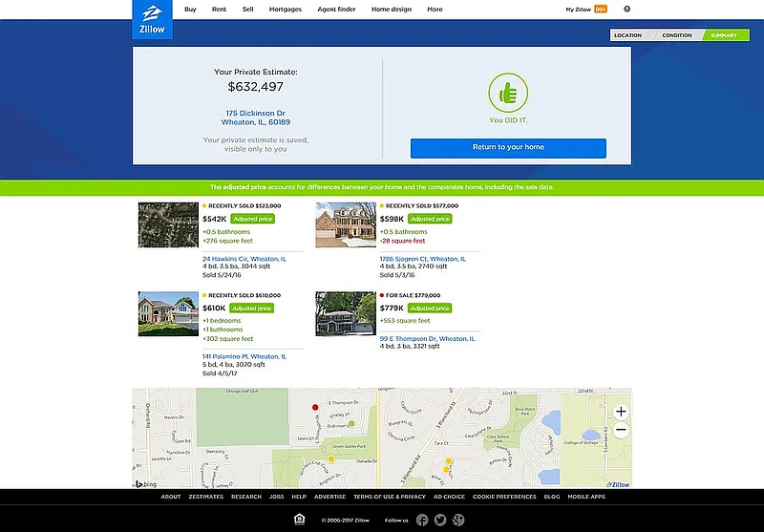Viewport: 764px width, 532px height.
Task: Click house photo for 99 E Thompson Dr
Action: point(346,313)
